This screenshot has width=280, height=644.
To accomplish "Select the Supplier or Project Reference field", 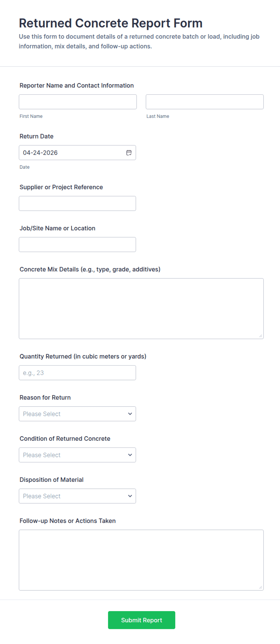I will point(77,203).
